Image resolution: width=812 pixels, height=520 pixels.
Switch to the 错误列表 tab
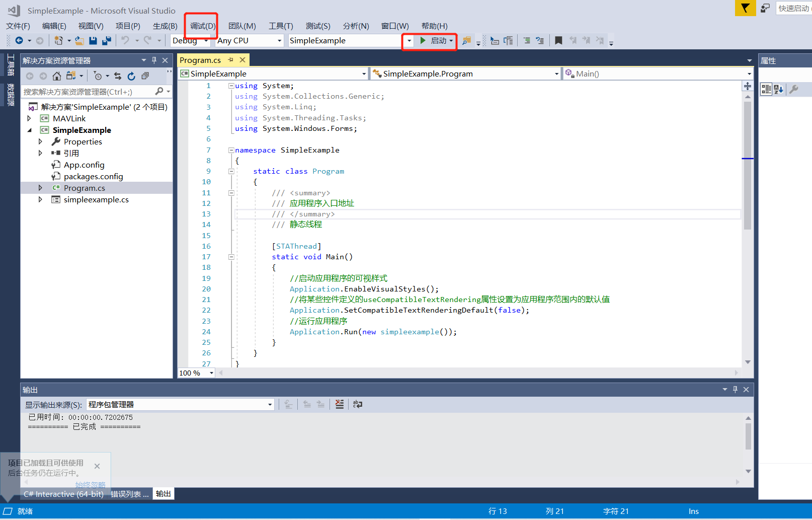pos(129,494)
